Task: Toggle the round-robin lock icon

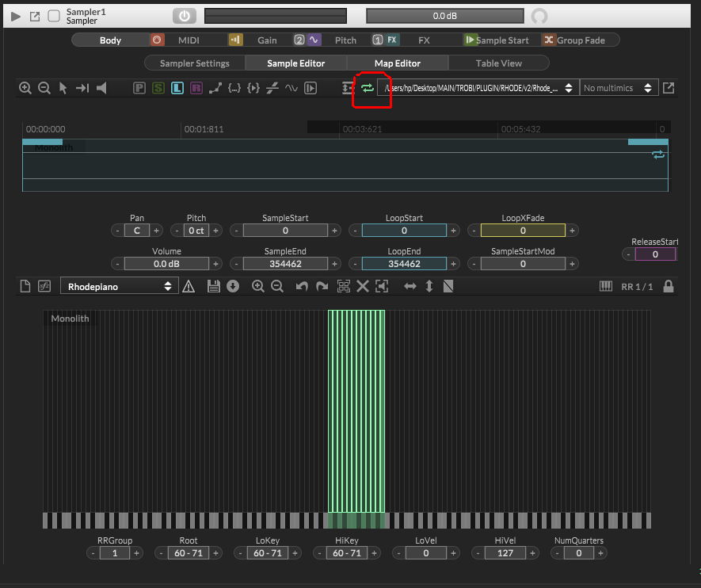Action: (x=669, y=286)
